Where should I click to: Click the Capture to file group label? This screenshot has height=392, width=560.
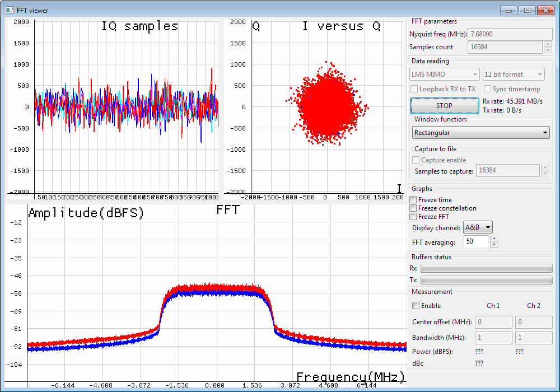pos(435,149)
